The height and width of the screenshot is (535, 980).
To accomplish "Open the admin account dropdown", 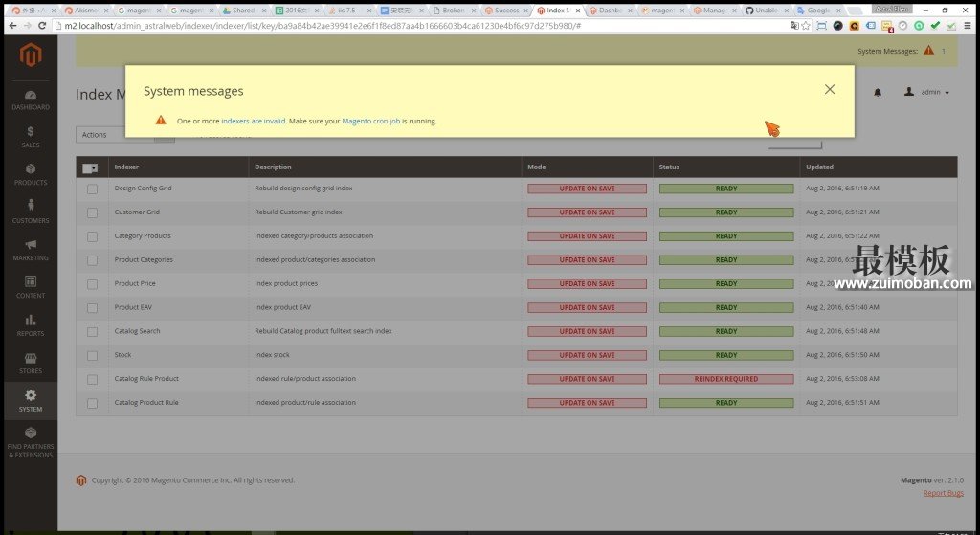I will coord(926,92).
